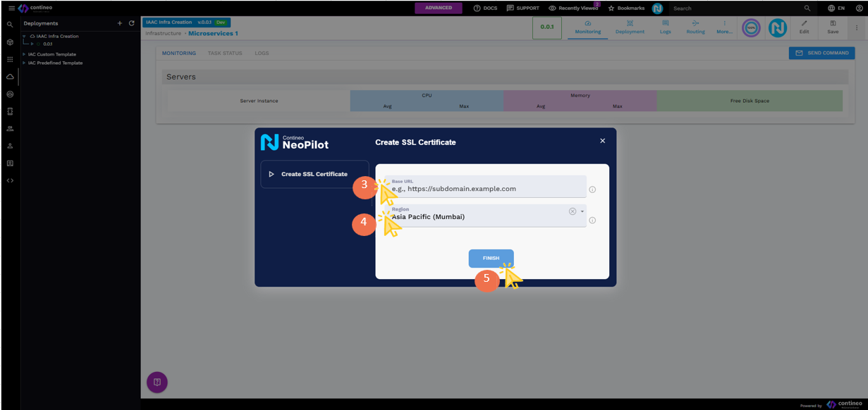Close the Create SSL Certificate dialog
Viewport: 868px width, 410px height.
pos(602,141)
